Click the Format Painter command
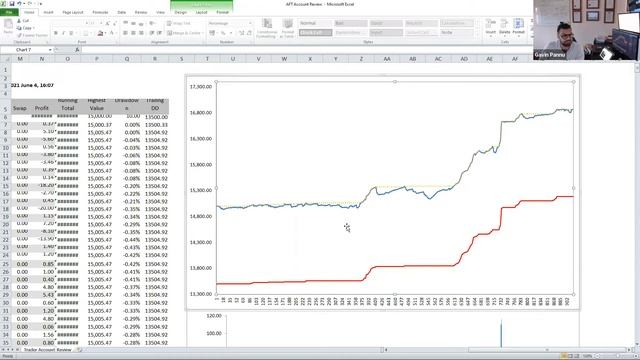Image resolution: width=640 pixels, height=360 pixels. coord(32,36)
